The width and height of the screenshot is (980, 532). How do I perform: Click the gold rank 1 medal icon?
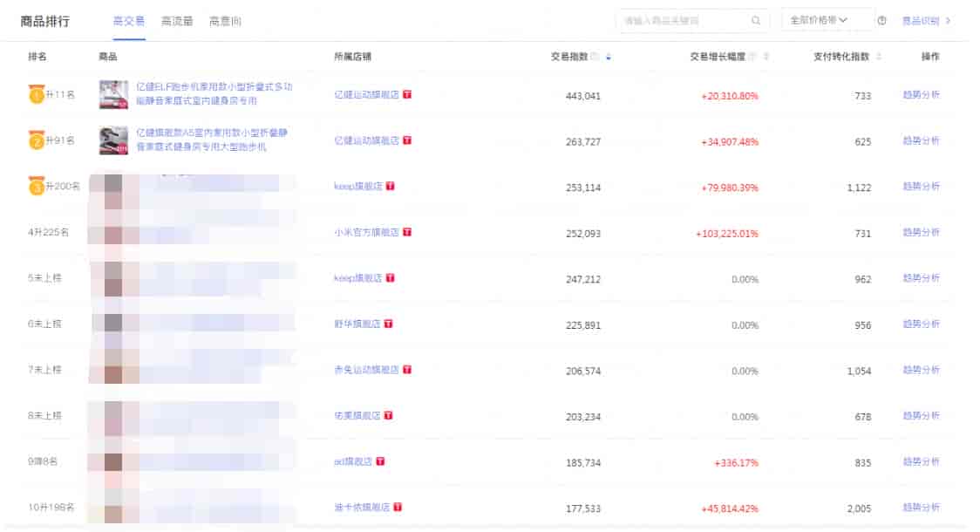click(x=36, y=94)
